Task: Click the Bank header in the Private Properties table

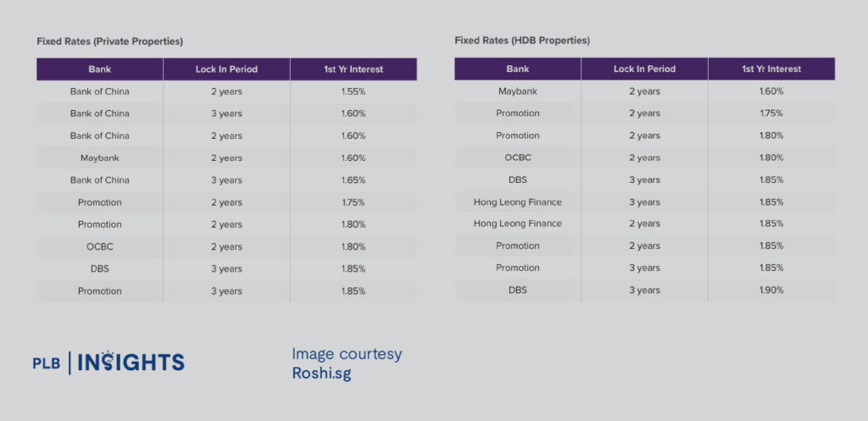Action: click(x=100, y=69)
